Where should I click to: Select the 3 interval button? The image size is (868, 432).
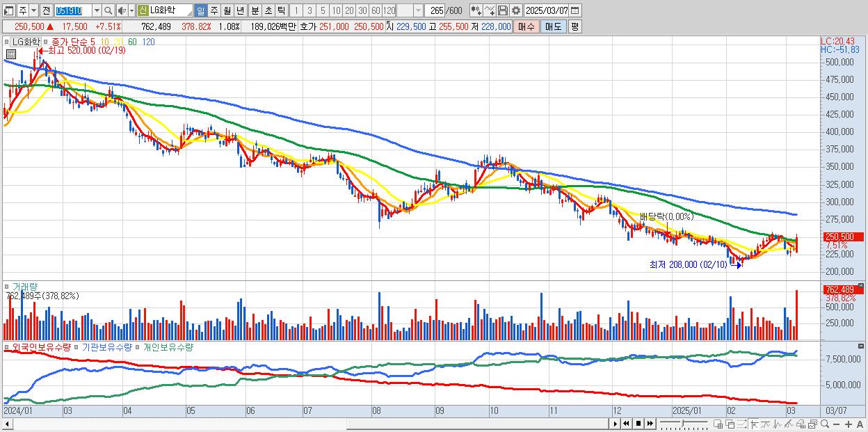310,10
